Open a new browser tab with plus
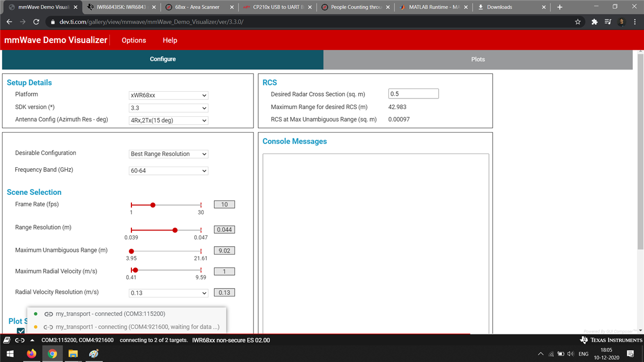This screenshot has width=644, height=362. tap(560, 7)
